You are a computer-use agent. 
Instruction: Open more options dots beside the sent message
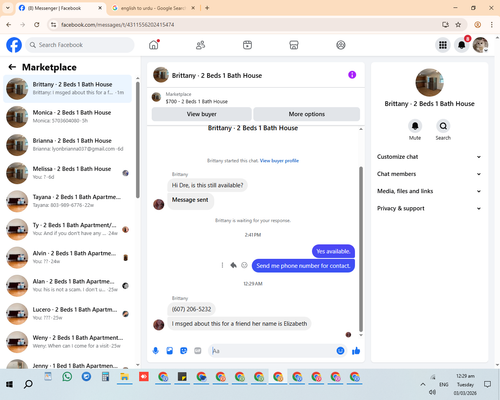(222, 265)
